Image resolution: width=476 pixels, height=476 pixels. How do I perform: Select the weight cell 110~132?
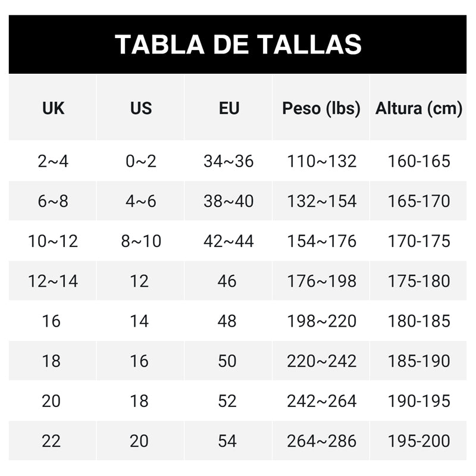(321, 161)
